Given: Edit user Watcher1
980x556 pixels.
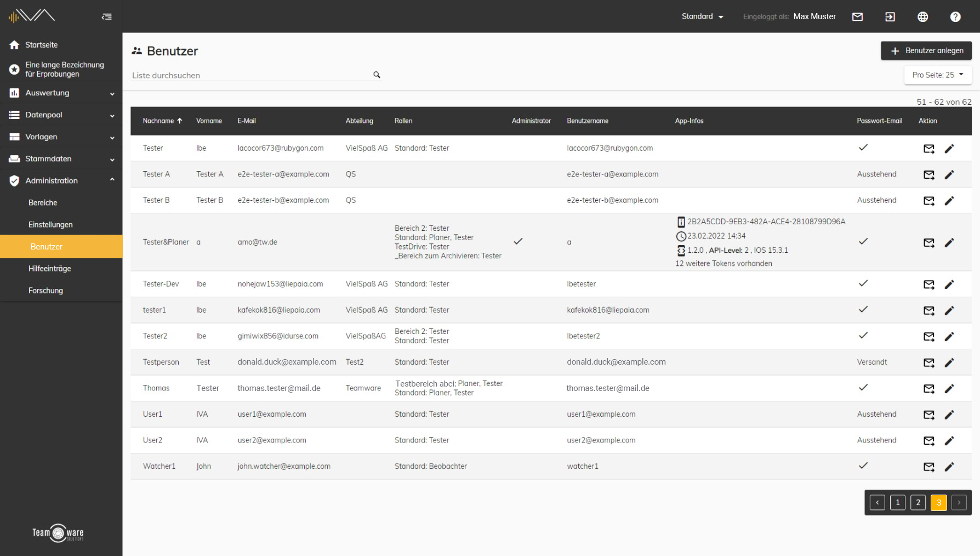Looking at the screenshot, I should click(x=949, y=467).
